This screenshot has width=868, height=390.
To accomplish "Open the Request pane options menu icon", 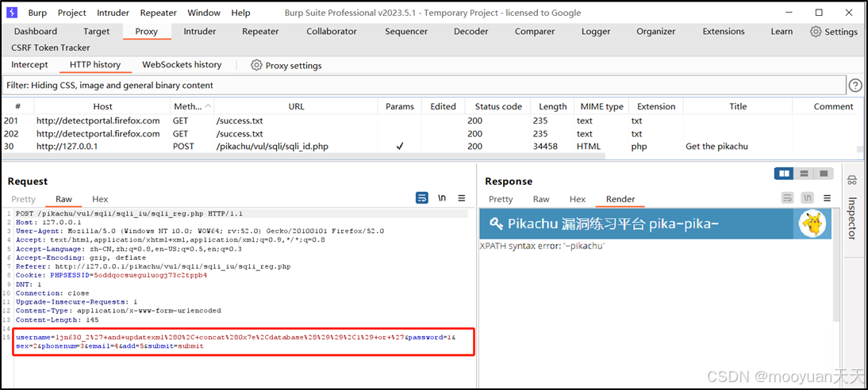I will 462,197.
